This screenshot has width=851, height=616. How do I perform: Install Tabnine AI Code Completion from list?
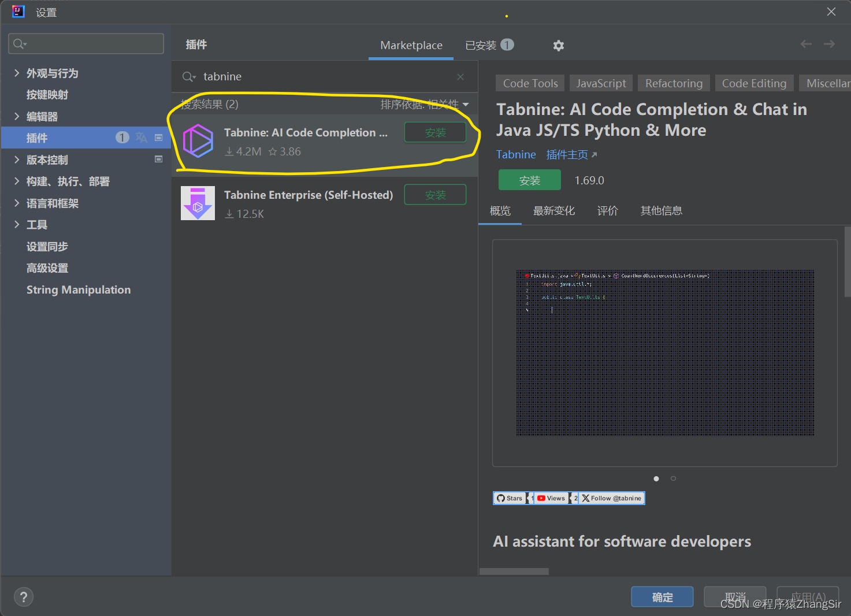[x=435, y=132]
